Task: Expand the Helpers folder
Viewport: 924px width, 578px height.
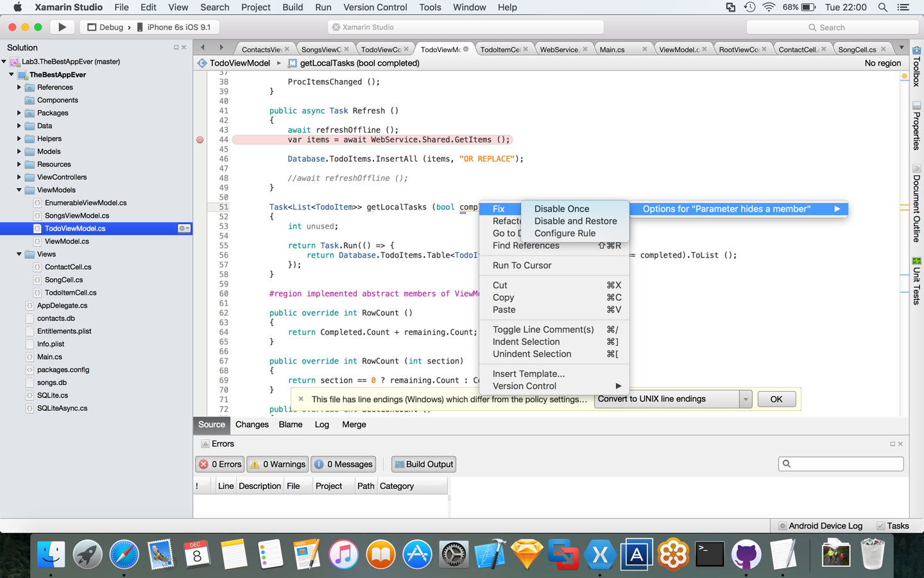Action: click(19, 139)
